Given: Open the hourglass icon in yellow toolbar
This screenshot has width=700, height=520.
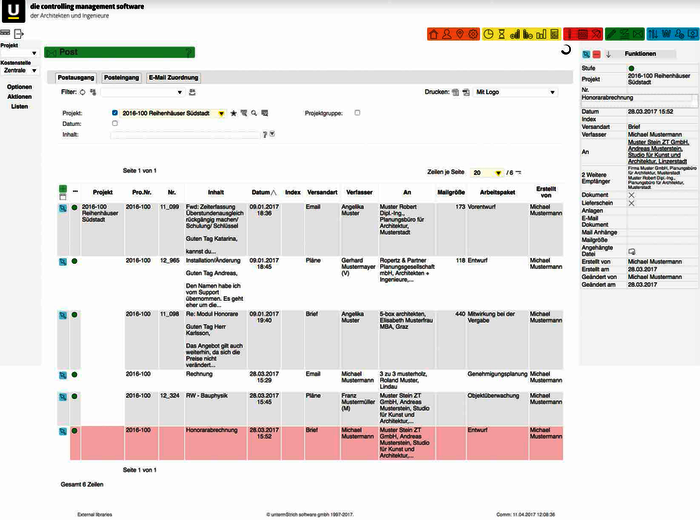Looking at the screenshot, I should (502, 34).
